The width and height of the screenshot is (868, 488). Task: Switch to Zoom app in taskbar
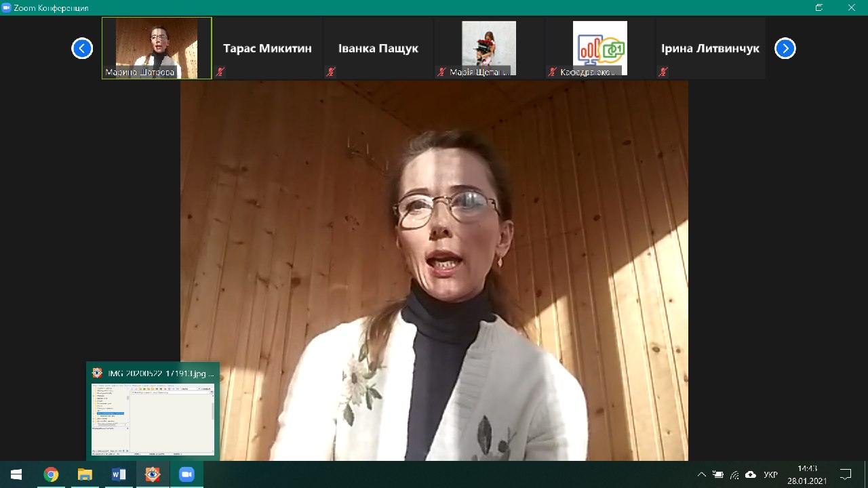pos(186,474)
